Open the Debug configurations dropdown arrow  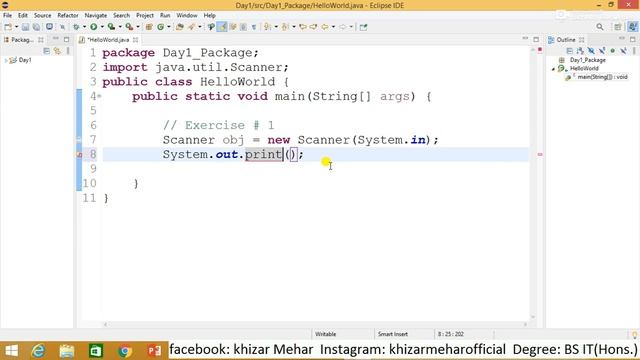click(84, 27)
